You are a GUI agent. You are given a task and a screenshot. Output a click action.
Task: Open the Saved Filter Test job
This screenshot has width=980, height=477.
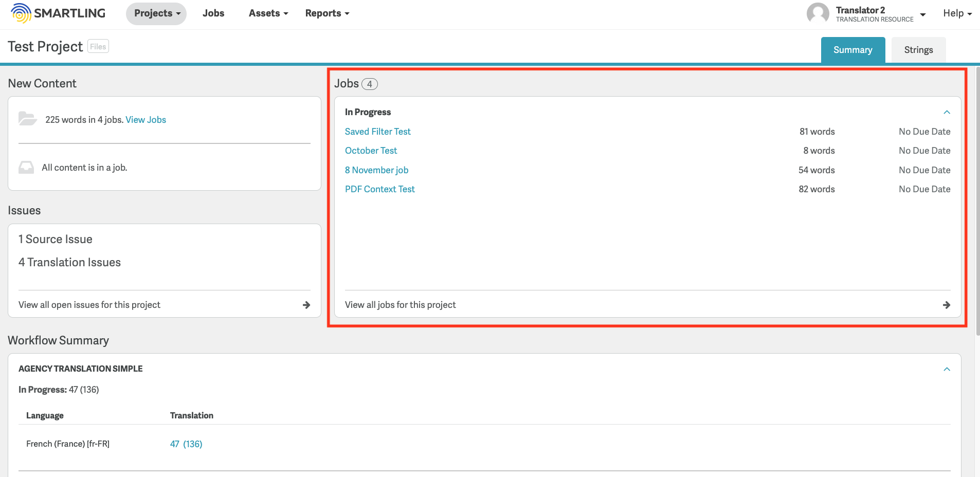point(378,132)
